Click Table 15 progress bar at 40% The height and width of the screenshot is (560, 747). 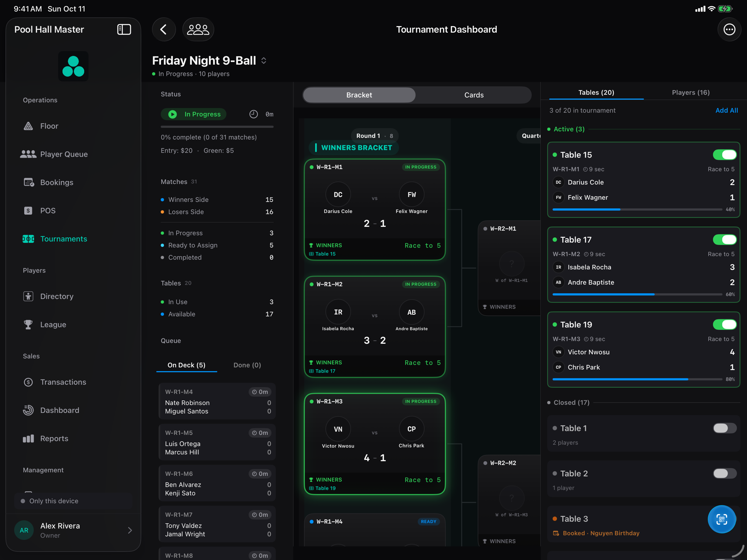click(637, 209)
